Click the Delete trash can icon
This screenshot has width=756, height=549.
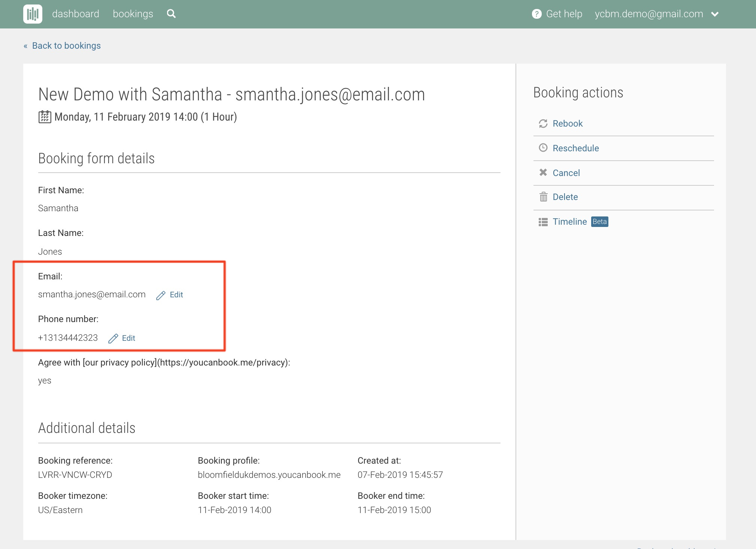(543, 197)
